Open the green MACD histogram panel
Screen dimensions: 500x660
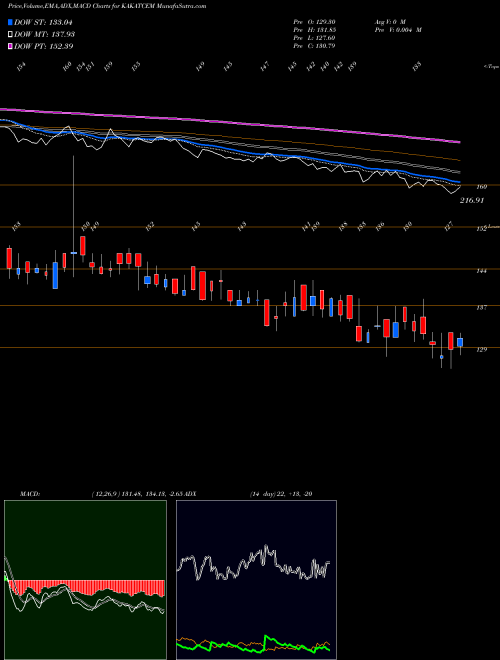pyautogui.click(x=85, y=580)
